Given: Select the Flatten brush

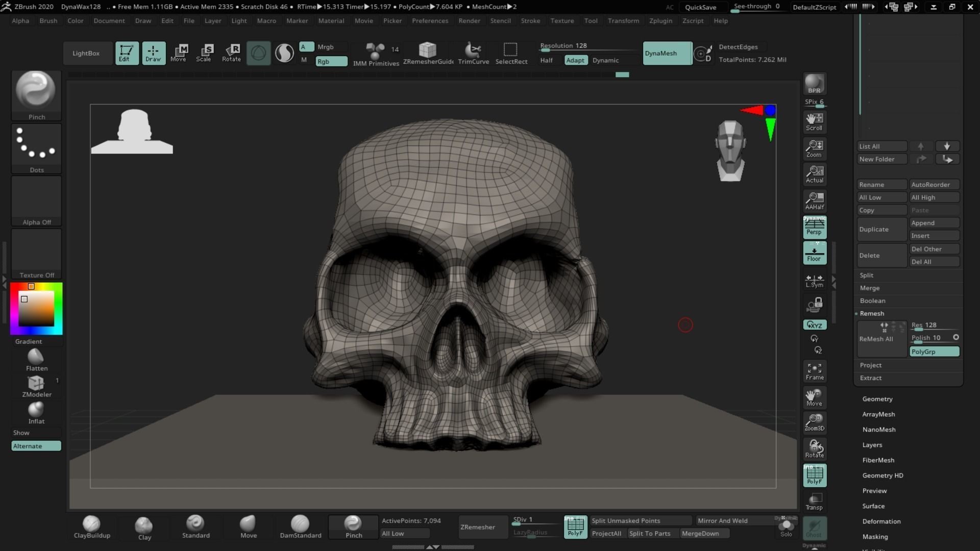Looking at the screenshot, I should [x=36, y=360].
